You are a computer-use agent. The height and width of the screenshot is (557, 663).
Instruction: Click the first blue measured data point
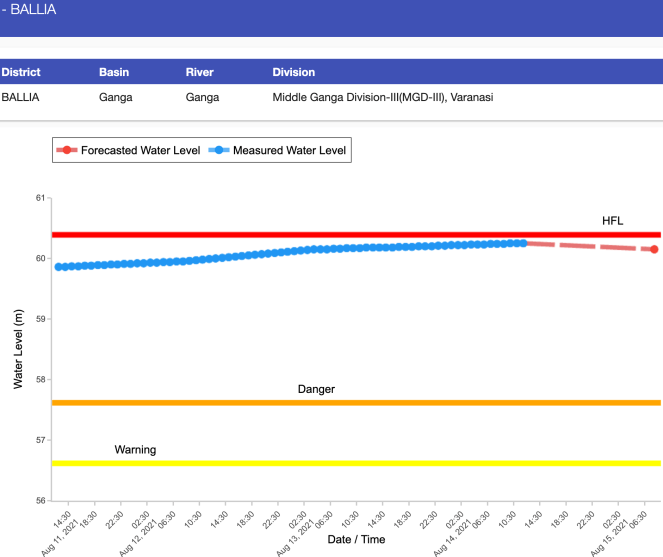(x=59, y=267)
